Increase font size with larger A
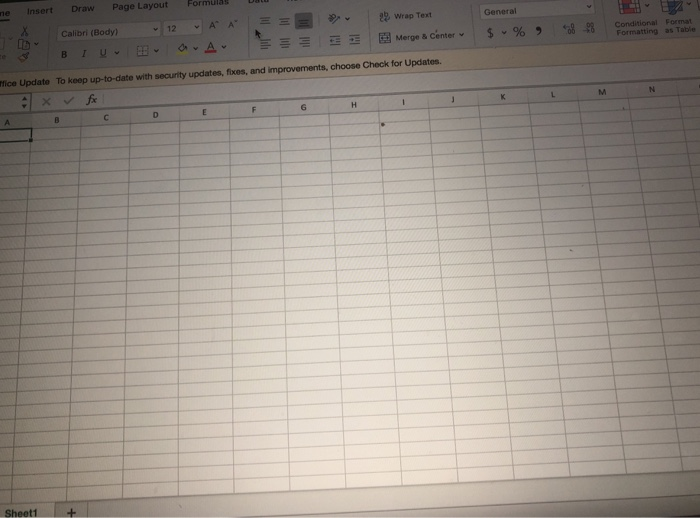Viewport: 700px width, 518px height. tap(213, 25)
